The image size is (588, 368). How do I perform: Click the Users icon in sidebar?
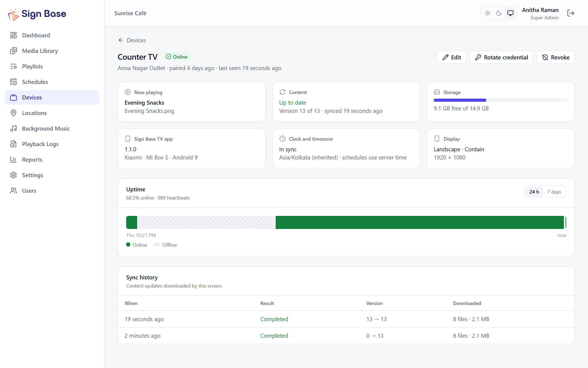point(14,191)
